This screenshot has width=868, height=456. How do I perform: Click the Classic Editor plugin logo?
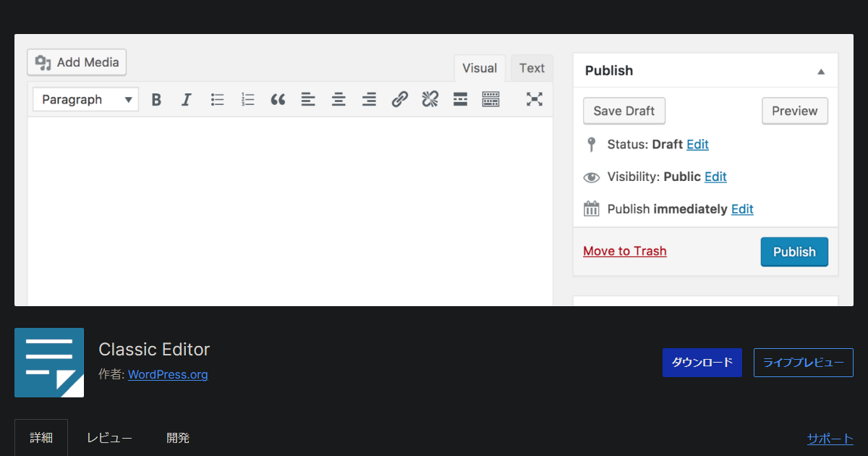[x=49, y=363]
